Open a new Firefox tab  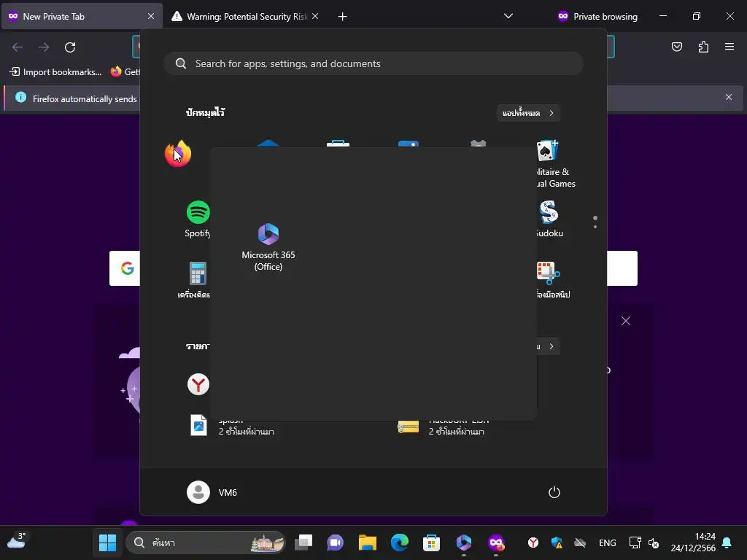342,17
